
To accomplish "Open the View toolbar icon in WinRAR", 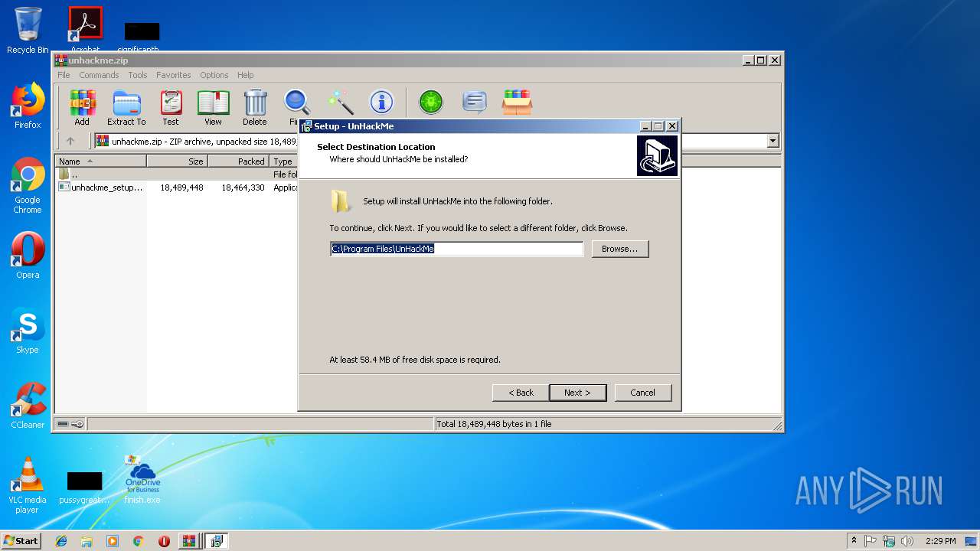I will (x=213, y=107).
